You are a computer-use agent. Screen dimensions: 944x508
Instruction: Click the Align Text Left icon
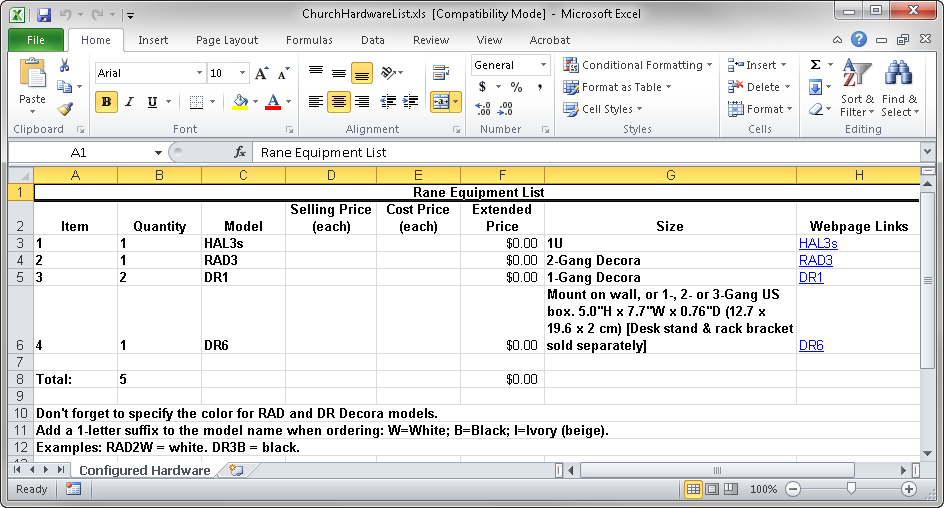[315, 102]
